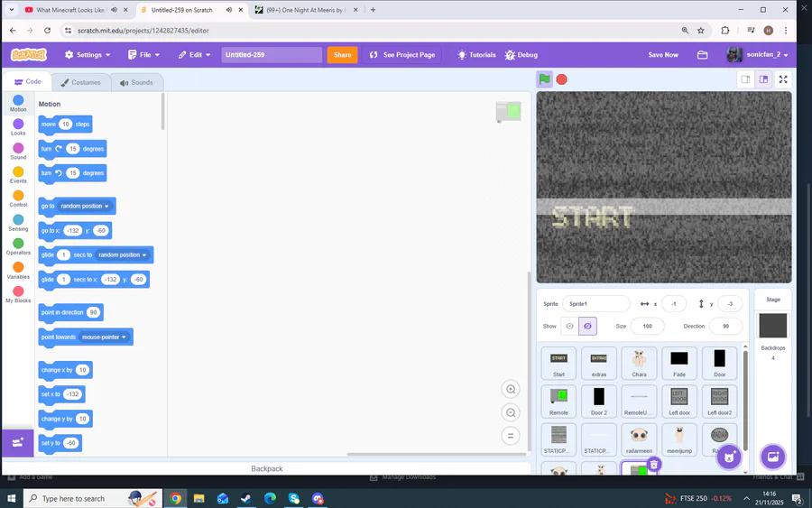The width and height of the screenshot is (812, 508).
Task: Choose a new sprite with the cat button
Action: point(729,457)
